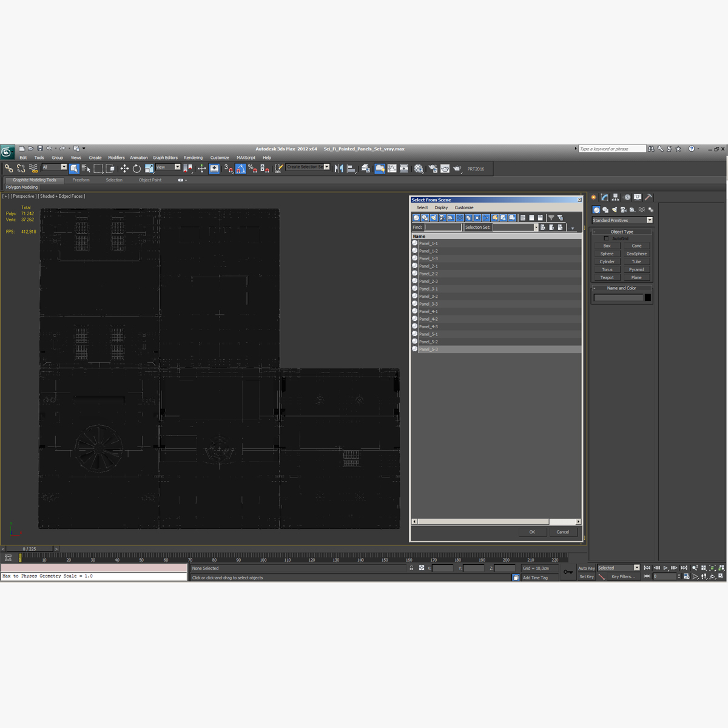This screenshot has height=728, width=728.
Task: Click Cancel in Select From Scene
Action: click(563, 532)
